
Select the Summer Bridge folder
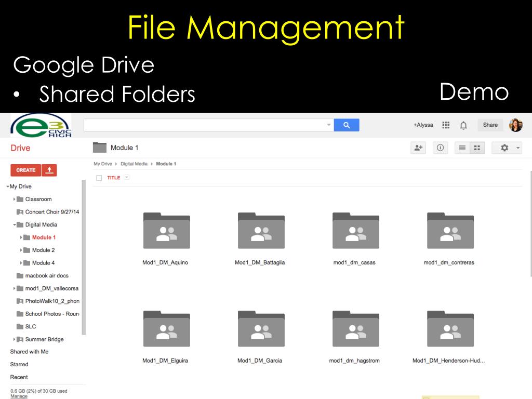[x=45, y=339]
